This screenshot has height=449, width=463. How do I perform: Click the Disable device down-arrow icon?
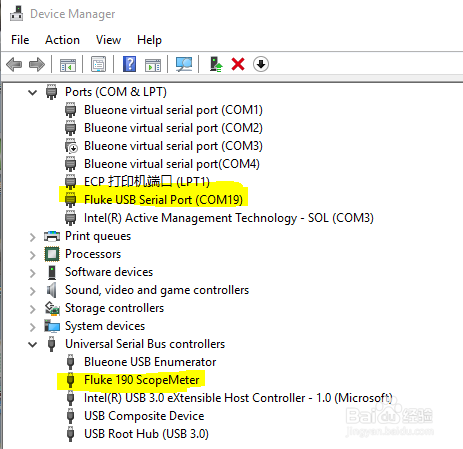(x=261, y=64)
